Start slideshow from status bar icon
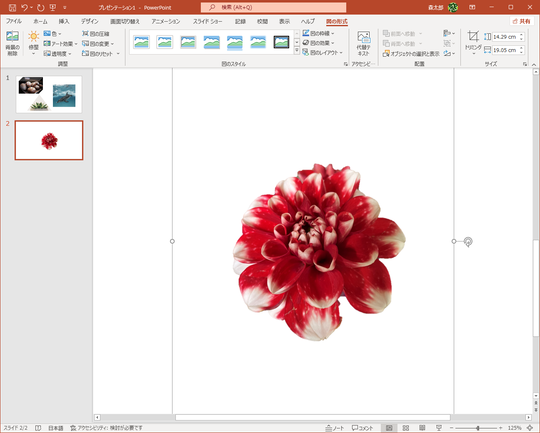The height and width of the screenshot is (433, 540). pyautogui.click(x=439, y=428)
